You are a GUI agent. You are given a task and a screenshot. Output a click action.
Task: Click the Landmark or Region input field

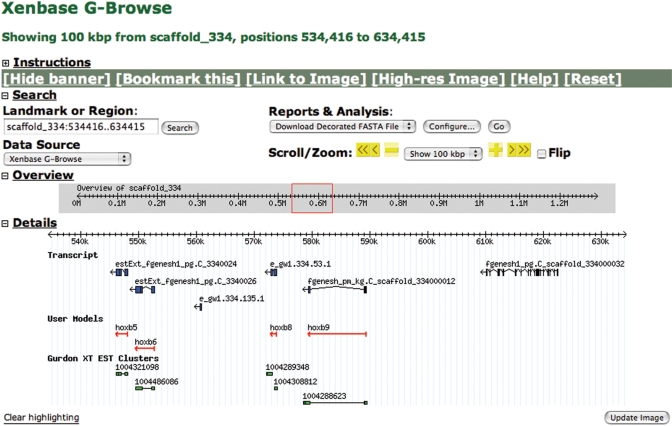point(80,127)
